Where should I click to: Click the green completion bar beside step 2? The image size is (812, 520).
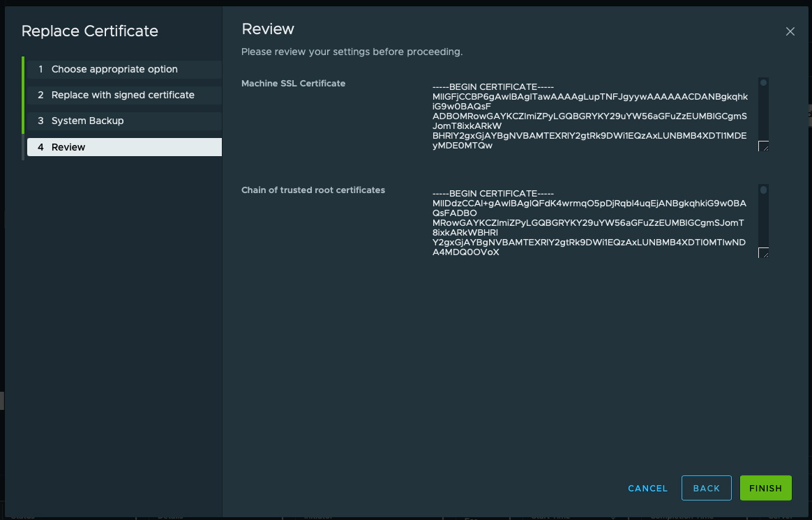(23, 95)
